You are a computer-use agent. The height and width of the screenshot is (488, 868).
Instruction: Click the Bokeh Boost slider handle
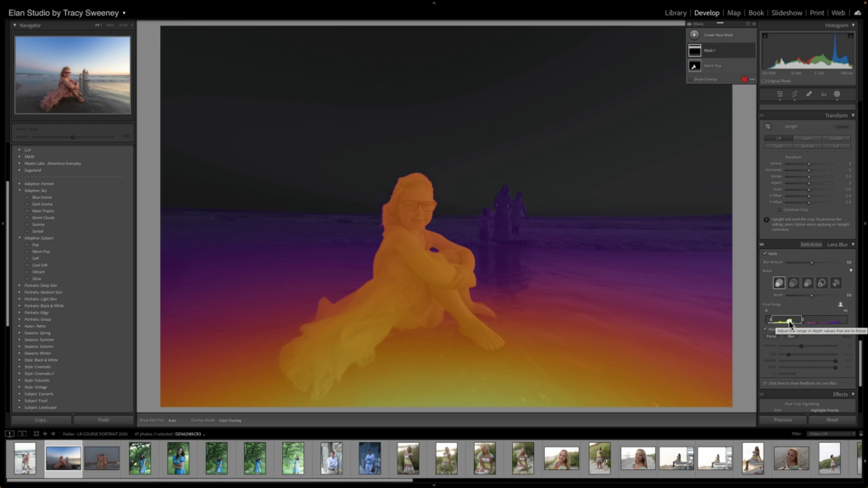[811, 296]
